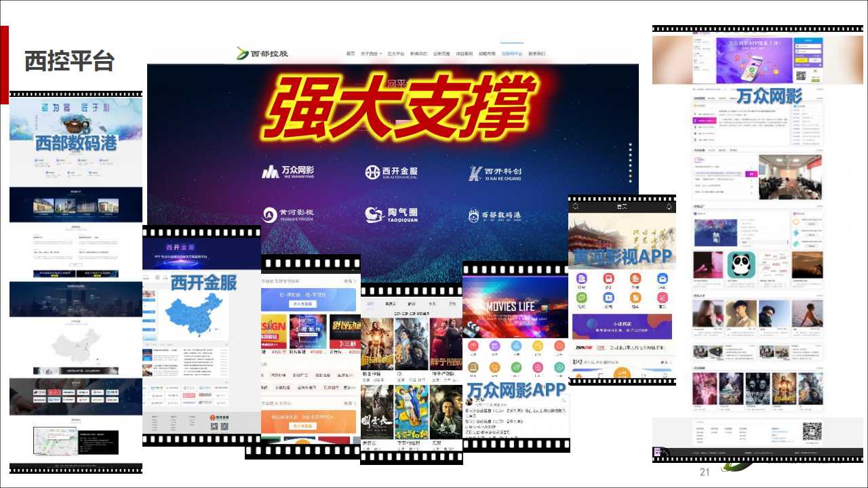Screen dimensions: 868x488
Task: Tap the yellow first-row icon in 万众网影APP grid
Action: coord(538,346)
